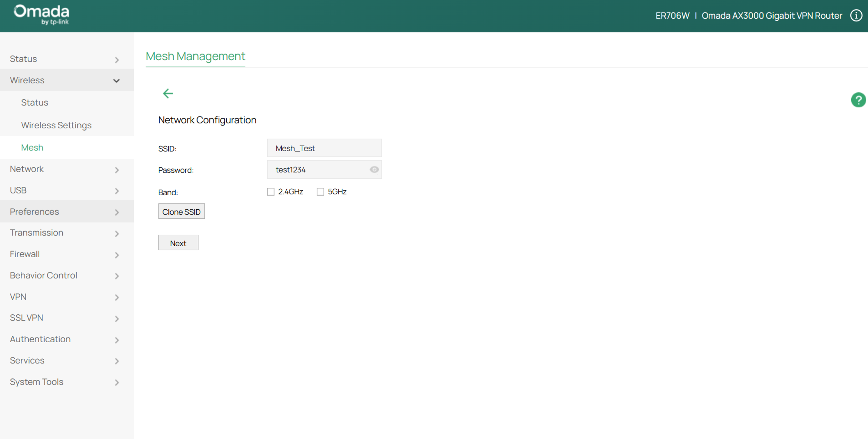Open the Firewall menu
Viewport: 868px width, 439px height.
tap(24, 254)
